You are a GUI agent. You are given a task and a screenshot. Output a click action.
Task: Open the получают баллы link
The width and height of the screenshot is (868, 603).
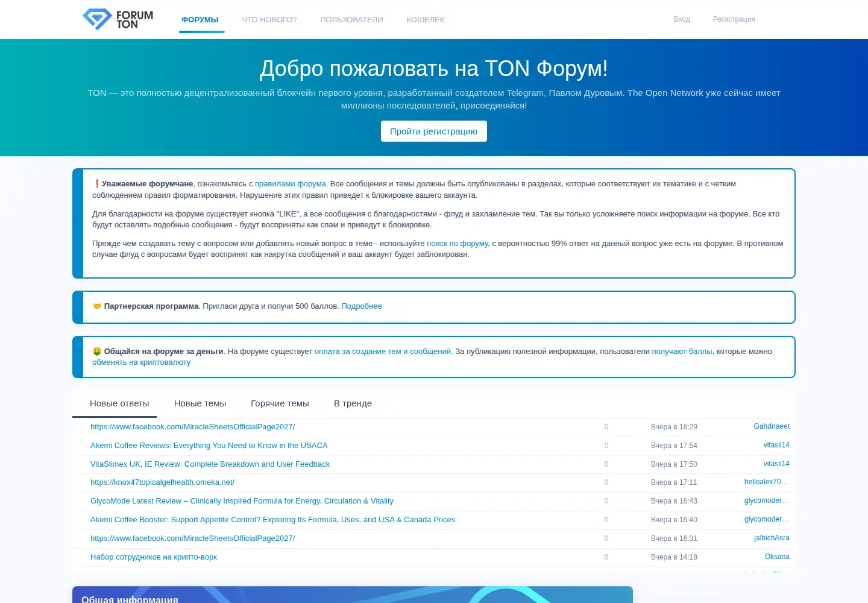pyautogui.click(x=682, y=352)
